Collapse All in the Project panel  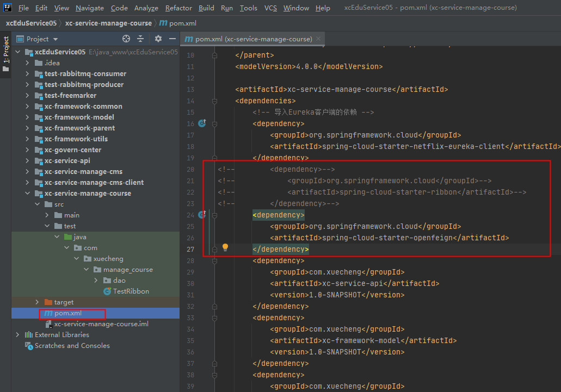[x=140, y=39]
